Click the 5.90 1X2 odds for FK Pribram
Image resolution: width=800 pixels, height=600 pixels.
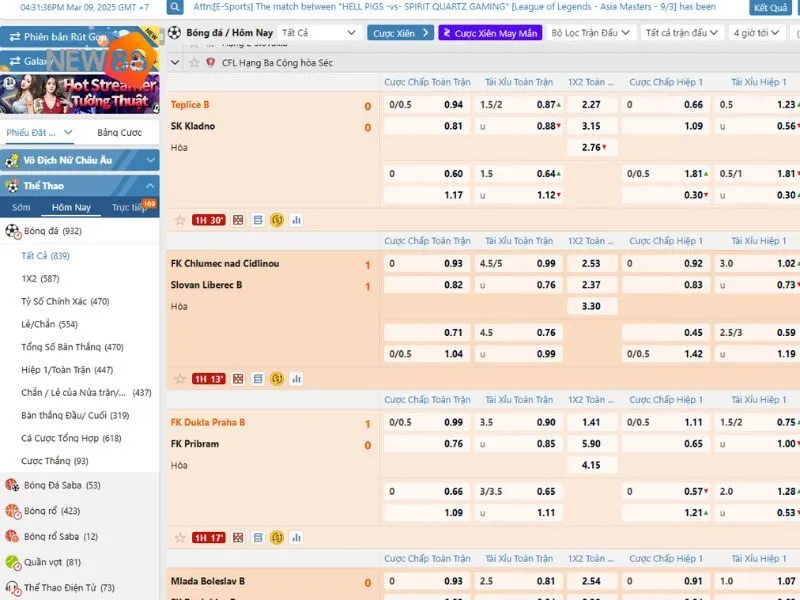coord(591,444)
